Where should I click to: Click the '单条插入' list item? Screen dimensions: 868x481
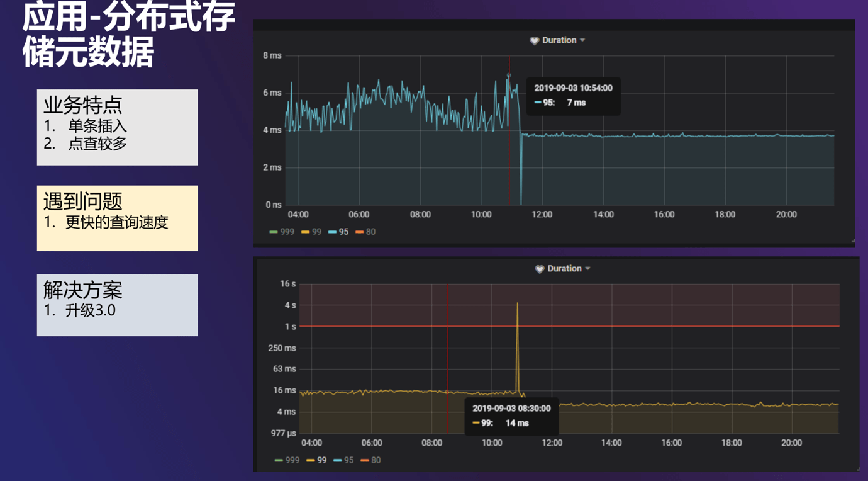pos(97,127)
